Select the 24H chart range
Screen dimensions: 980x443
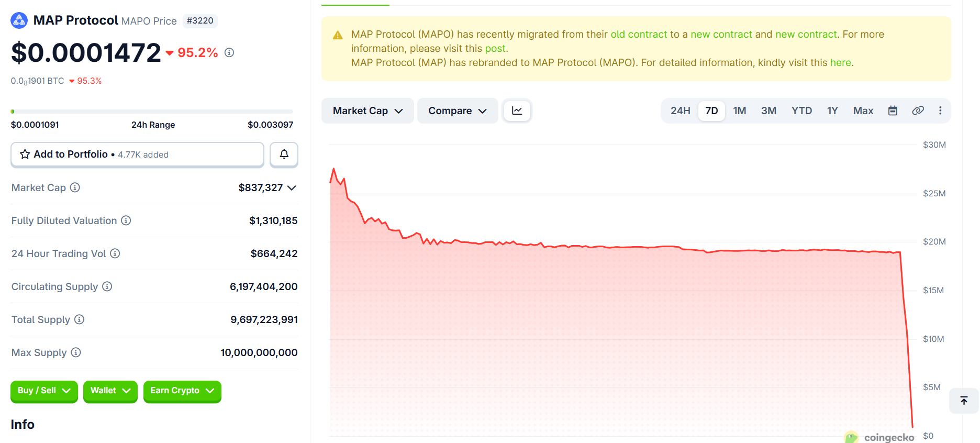click(680, 110)
